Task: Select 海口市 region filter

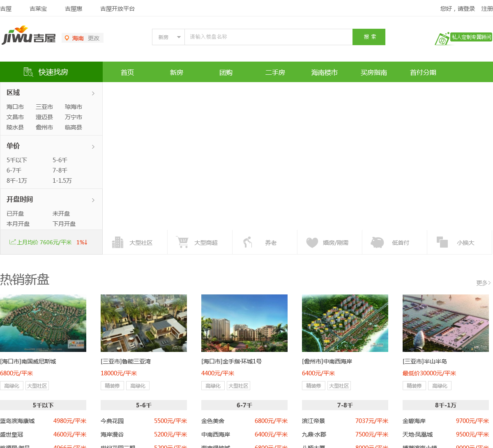Action: click(15, 107)
